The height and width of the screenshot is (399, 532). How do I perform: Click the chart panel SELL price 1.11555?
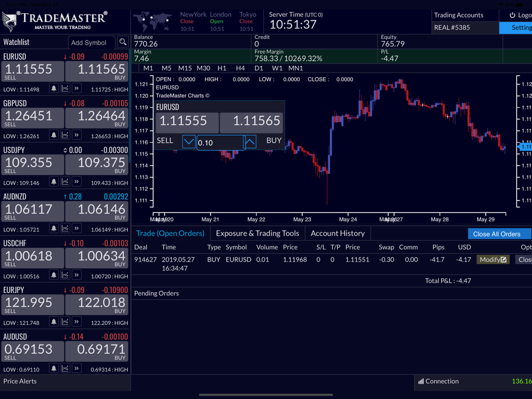click(187, 123)
